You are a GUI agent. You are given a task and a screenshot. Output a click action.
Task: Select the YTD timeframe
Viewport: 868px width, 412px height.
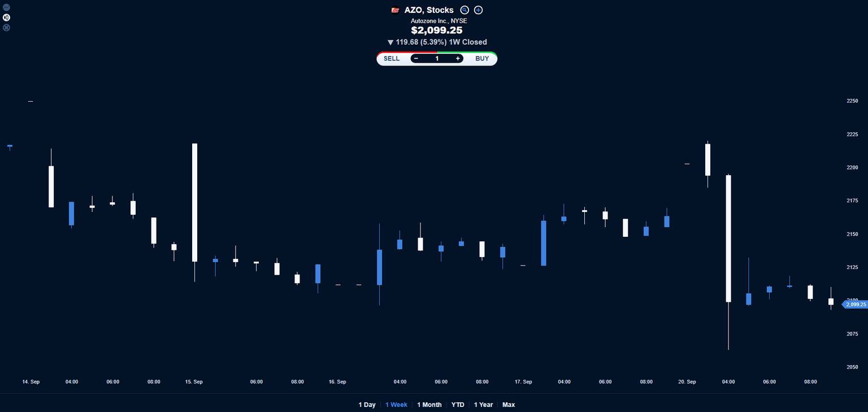tap(458, 405)
